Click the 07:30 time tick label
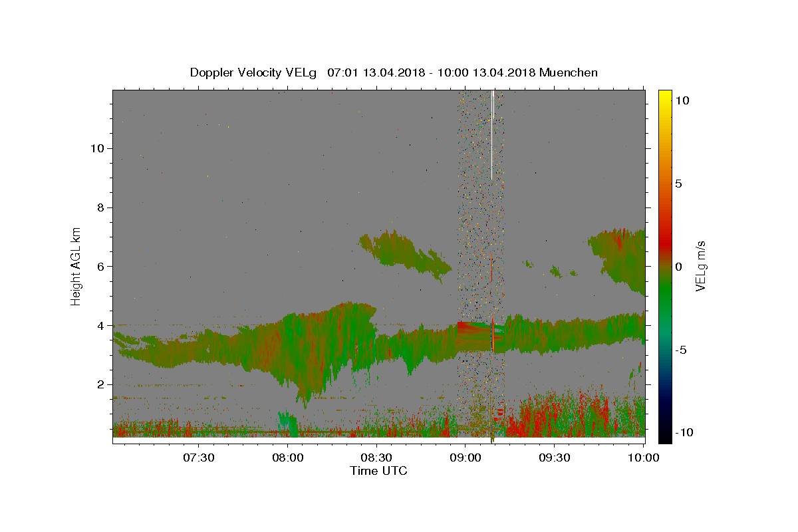The width and height of the screenshot is (798, 532). point(198,458)
